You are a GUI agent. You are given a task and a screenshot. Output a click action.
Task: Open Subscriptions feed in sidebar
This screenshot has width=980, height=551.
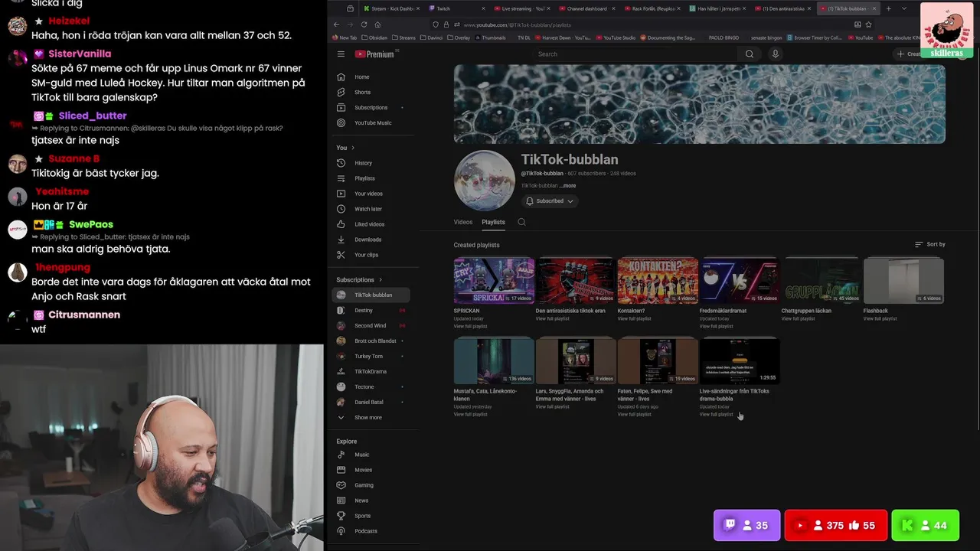371,108
